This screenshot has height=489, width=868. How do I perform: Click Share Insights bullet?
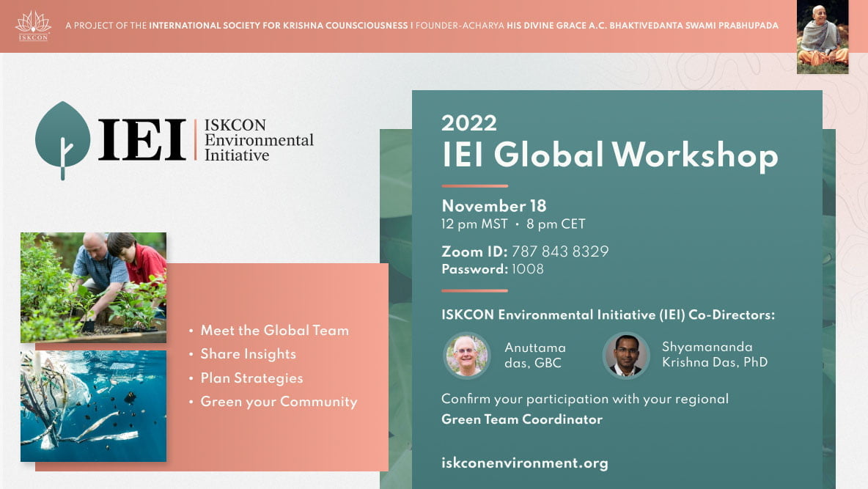[248, 354]
